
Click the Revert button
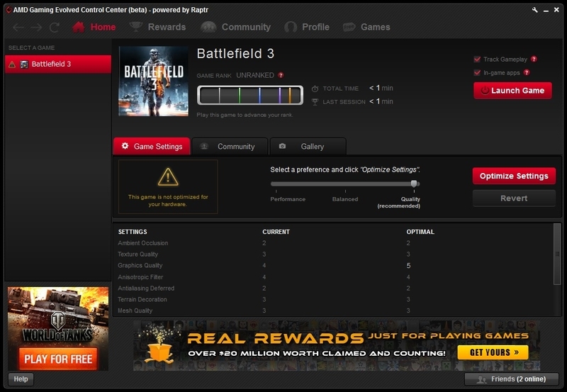coord(514,198)
